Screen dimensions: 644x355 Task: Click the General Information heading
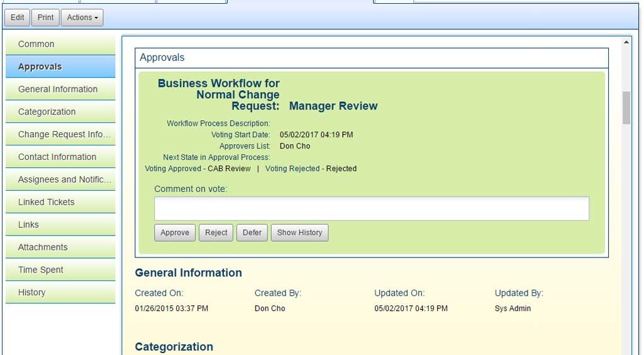click(188, 273)
